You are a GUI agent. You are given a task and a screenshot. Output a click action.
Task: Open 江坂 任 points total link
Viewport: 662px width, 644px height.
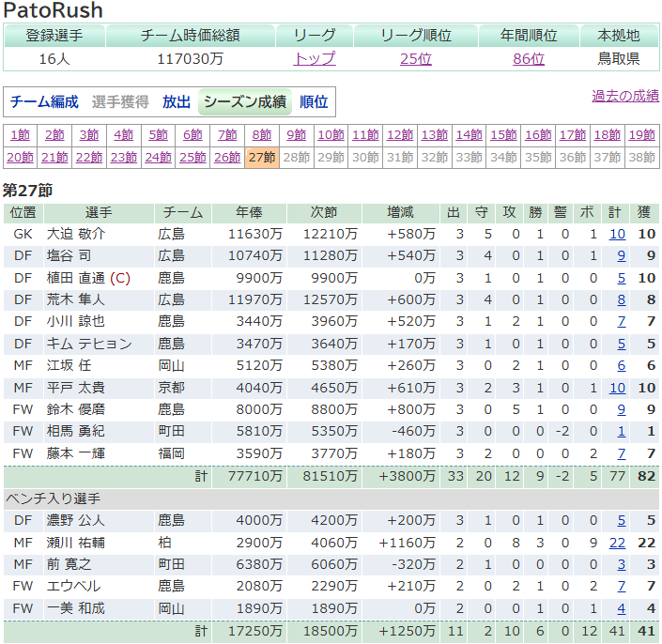[622, 365]
